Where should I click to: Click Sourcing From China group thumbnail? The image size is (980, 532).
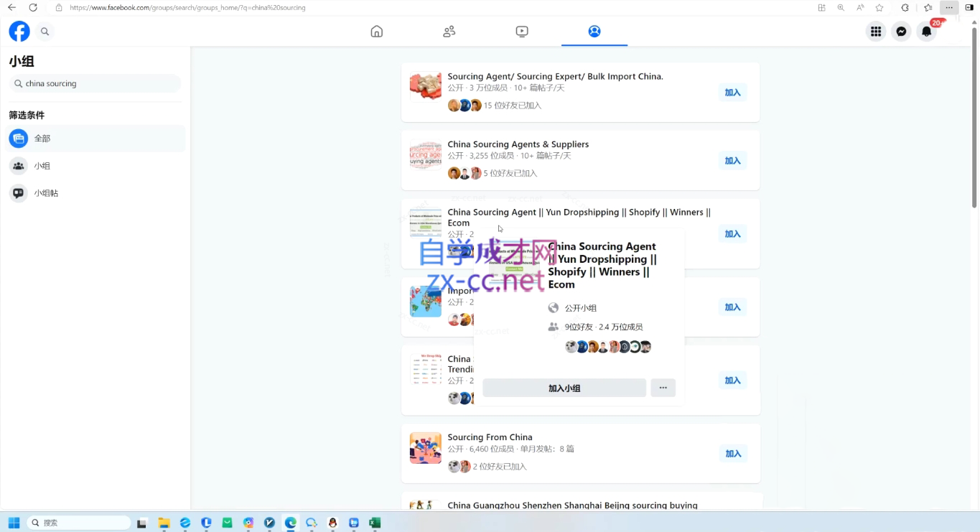tap(426, 448)
